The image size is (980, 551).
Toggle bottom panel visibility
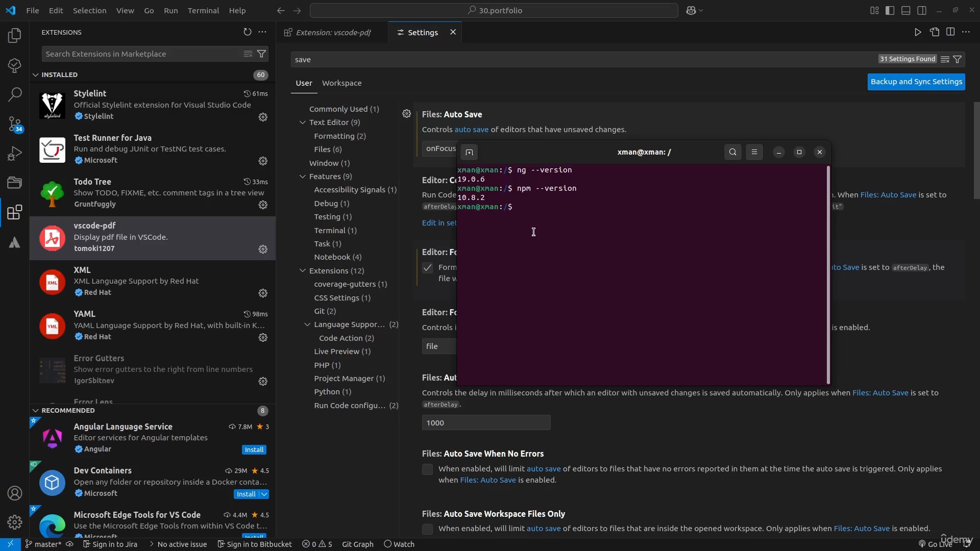pos(906,10)
